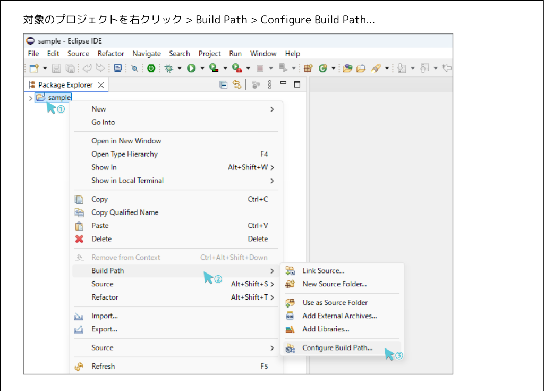Choose Open Type Hierarchy
The width and height of the screenshot is (544, 392).
coord(176,155)
